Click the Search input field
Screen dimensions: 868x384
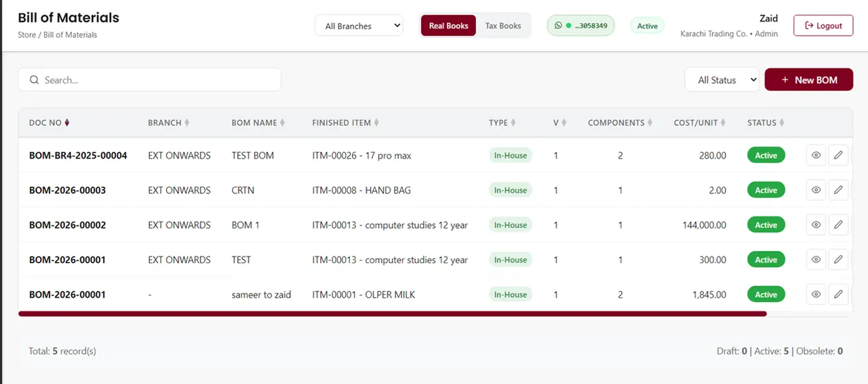click(149, 80)
